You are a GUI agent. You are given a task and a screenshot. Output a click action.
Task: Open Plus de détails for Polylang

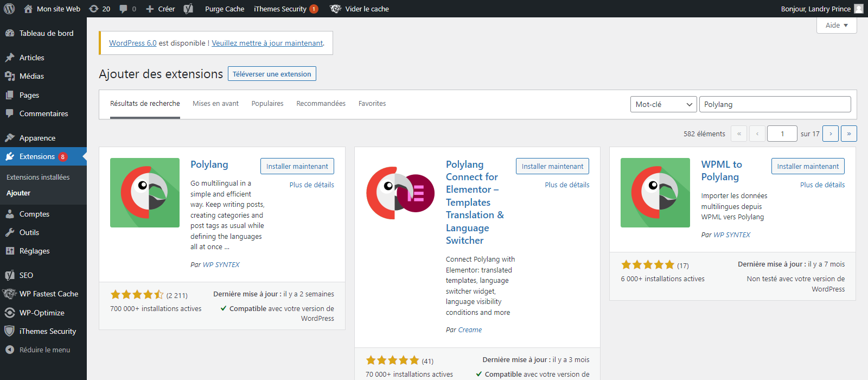(312, 185)
